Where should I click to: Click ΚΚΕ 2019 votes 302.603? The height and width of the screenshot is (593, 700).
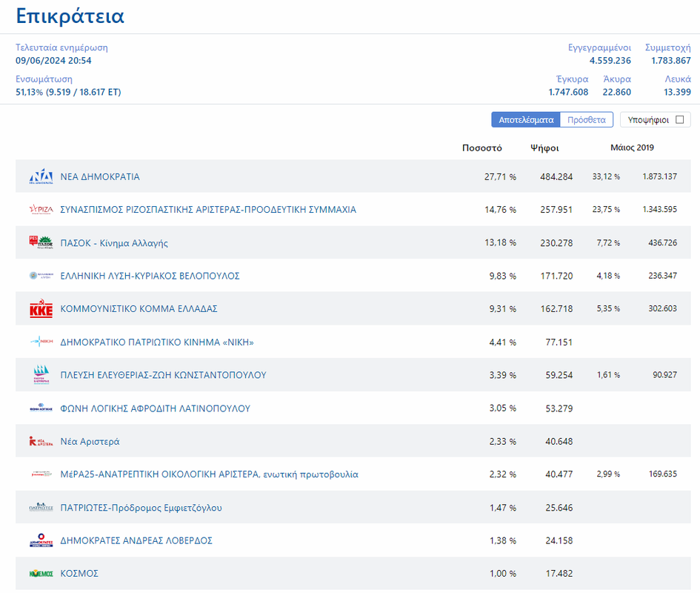pos(662,308)
